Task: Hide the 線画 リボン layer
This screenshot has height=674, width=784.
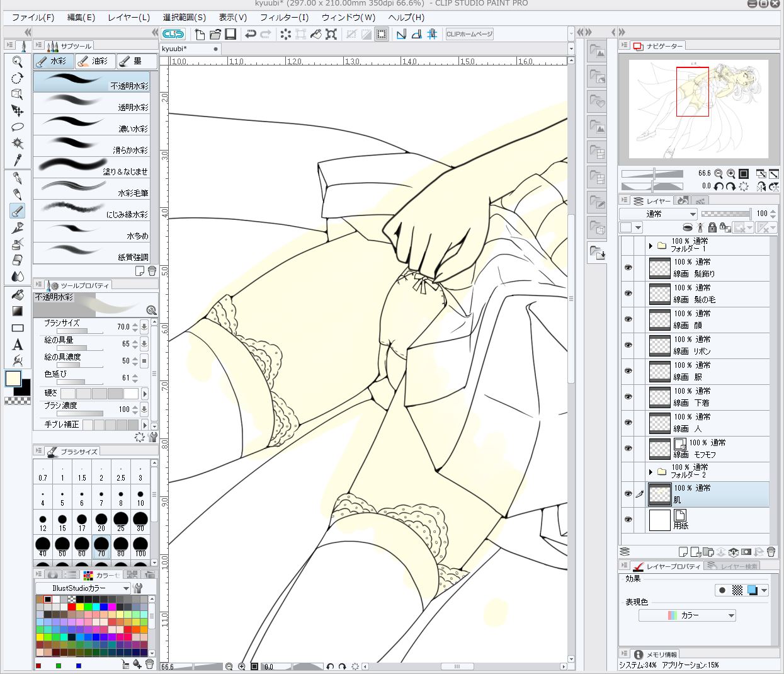Action: click(628, 345)
